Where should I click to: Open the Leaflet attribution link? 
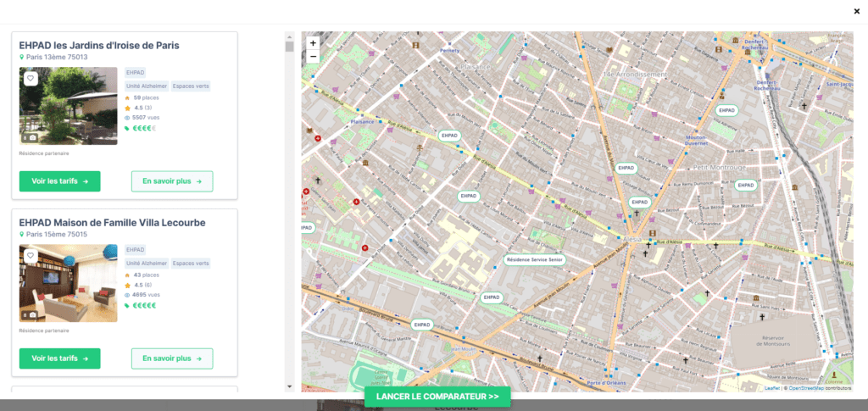click(771, 388)
